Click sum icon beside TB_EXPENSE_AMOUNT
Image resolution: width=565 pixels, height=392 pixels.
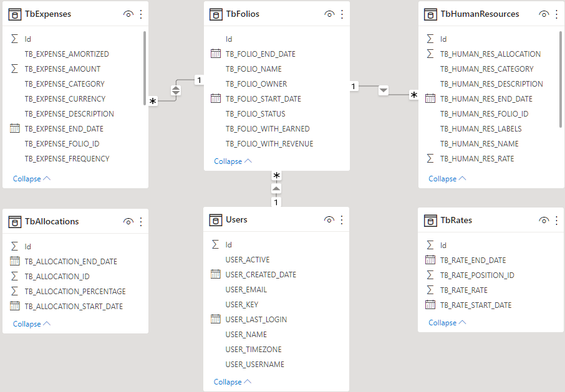click(x=15, y=69)
